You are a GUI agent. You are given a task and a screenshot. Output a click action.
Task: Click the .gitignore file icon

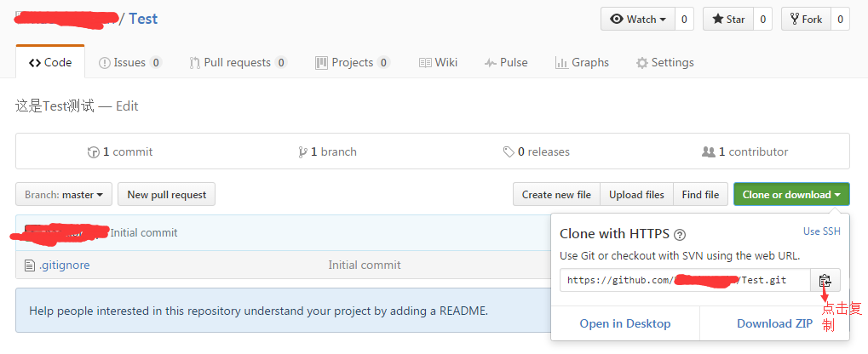pyautogui.click(x=30, y=266)
